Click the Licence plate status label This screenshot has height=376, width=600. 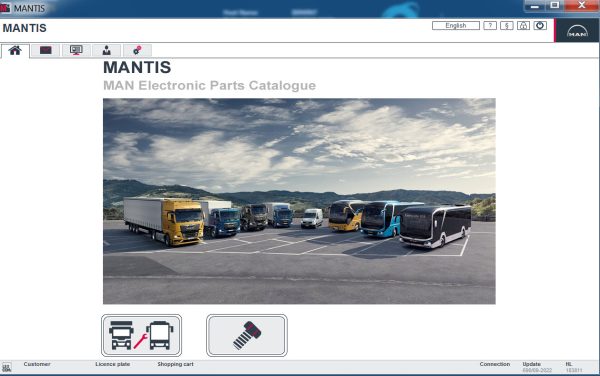point(112,364)
